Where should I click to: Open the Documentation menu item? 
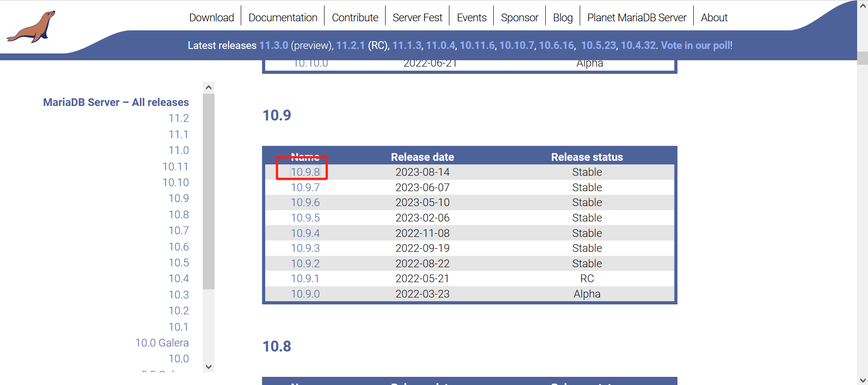pyautogui.click(x=283, y=18)
